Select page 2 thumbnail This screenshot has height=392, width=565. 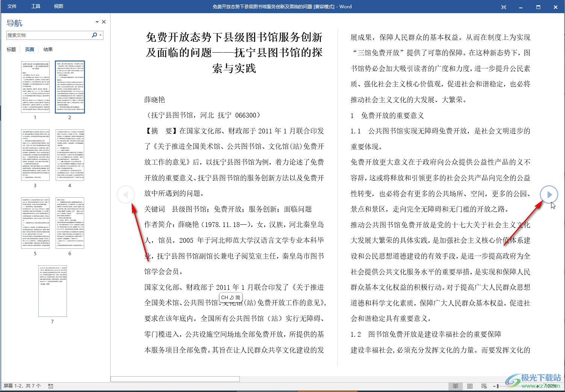70,87
